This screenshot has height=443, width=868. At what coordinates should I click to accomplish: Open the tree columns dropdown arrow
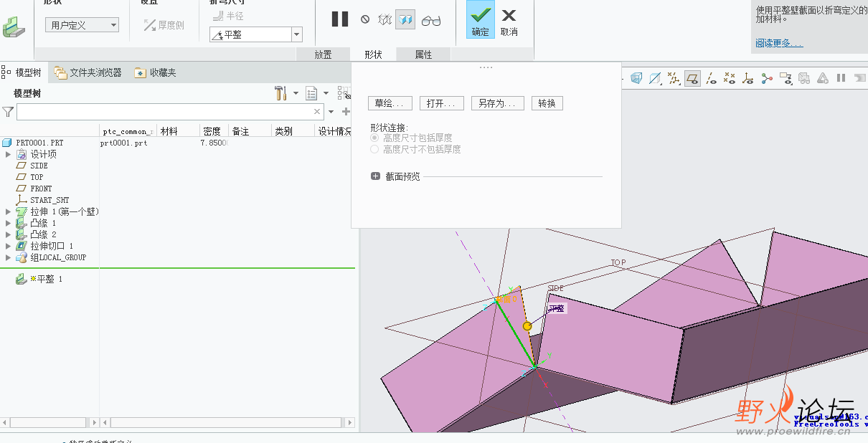[326, 93]
